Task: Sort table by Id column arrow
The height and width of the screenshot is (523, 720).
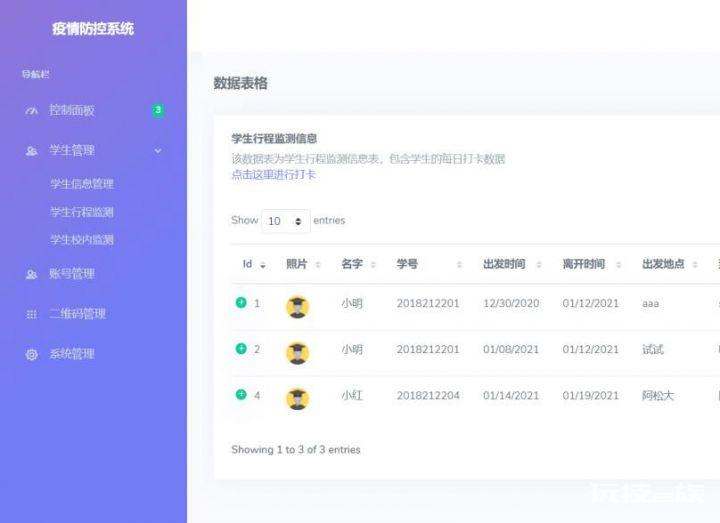Action: 263,265
